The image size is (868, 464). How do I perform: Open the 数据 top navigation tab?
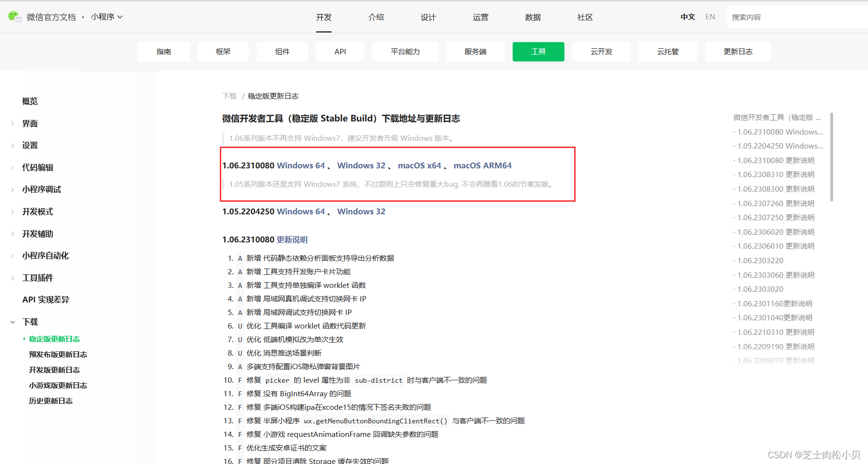pos(533,17)
